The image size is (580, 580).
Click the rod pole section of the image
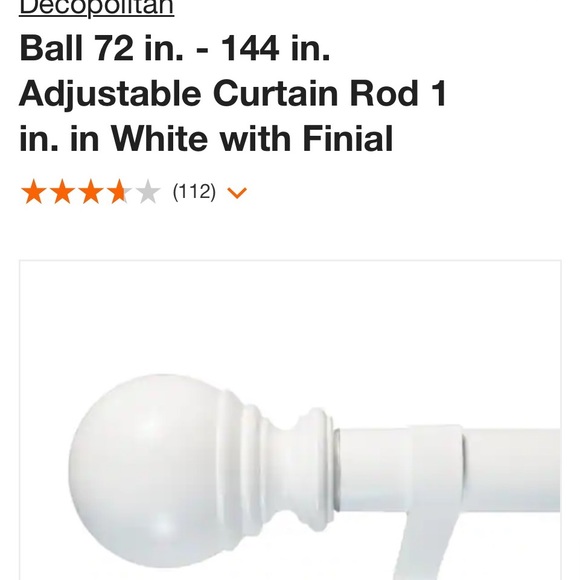point(512,470)
